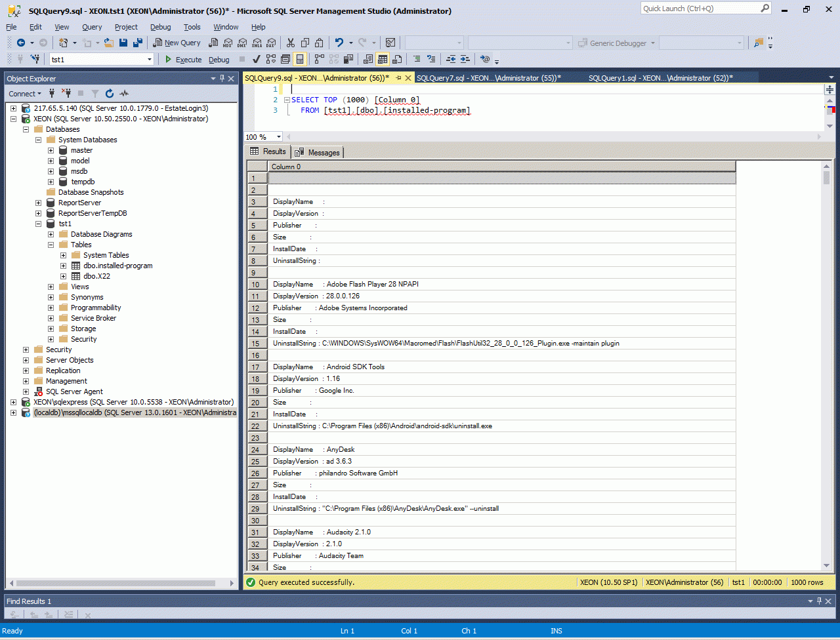
Task: Click the New Query toolbar button
Action: [177, 43]
